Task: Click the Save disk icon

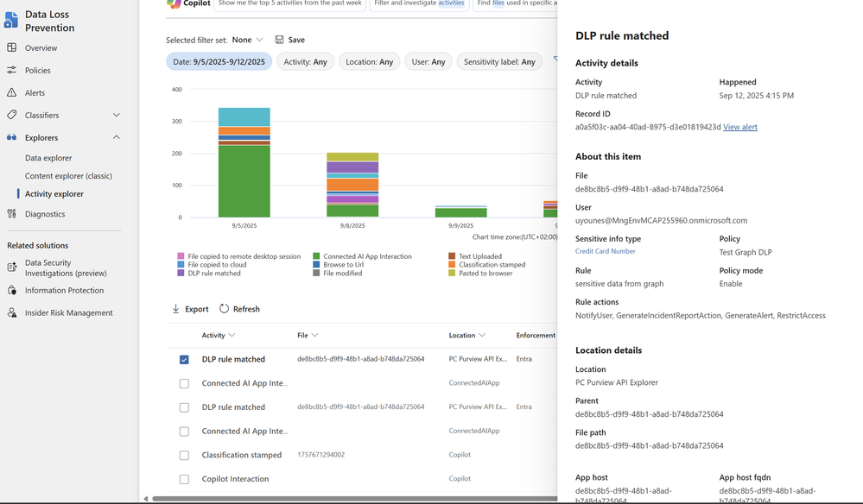Action: pos(280,40)
